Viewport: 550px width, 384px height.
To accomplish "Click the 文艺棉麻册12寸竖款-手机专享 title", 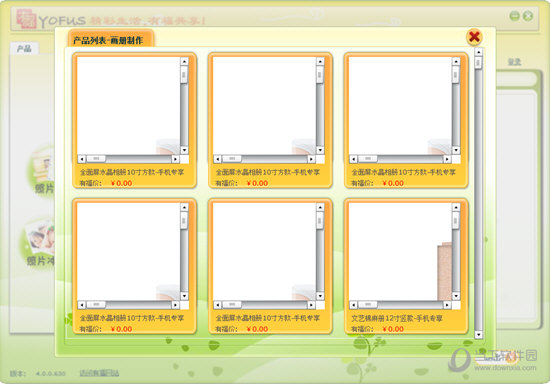I will click(x=397, y=318).
